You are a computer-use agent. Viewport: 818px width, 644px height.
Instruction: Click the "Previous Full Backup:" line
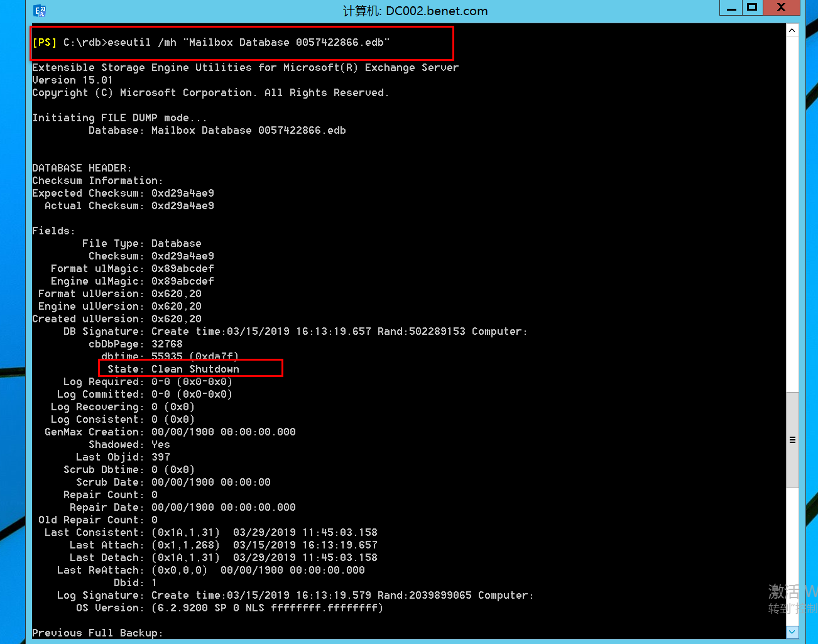(x=98, y=633)
